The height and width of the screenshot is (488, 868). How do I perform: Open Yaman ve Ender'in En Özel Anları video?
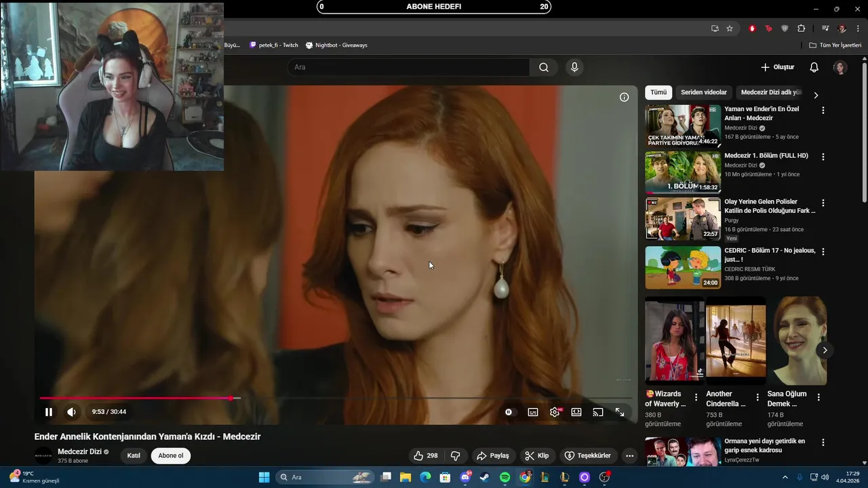click(x=762, y=113)
